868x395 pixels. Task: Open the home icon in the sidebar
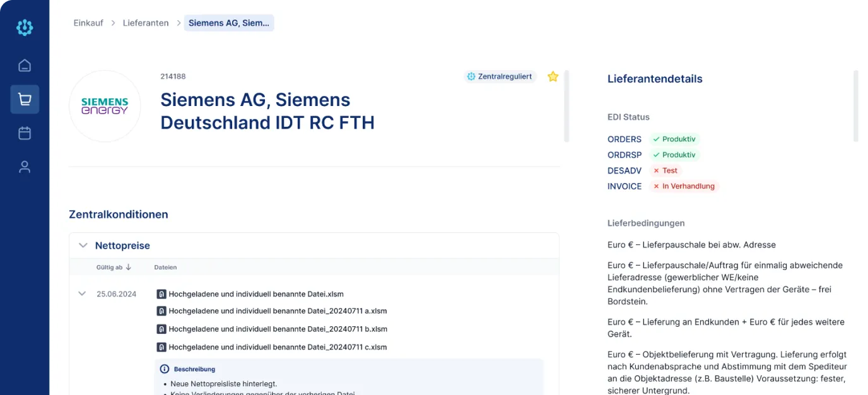click(25, 66)
